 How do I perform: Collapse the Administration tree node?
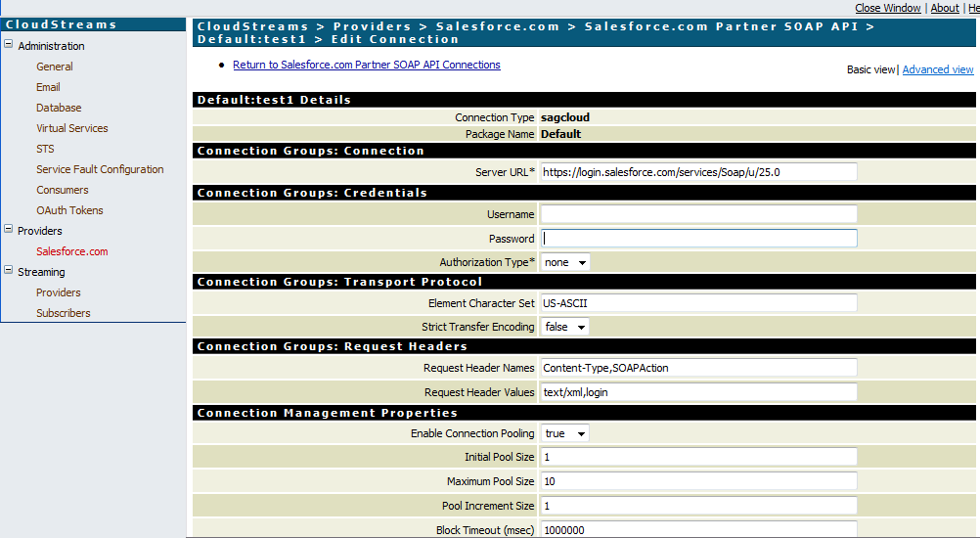[9, 45]
